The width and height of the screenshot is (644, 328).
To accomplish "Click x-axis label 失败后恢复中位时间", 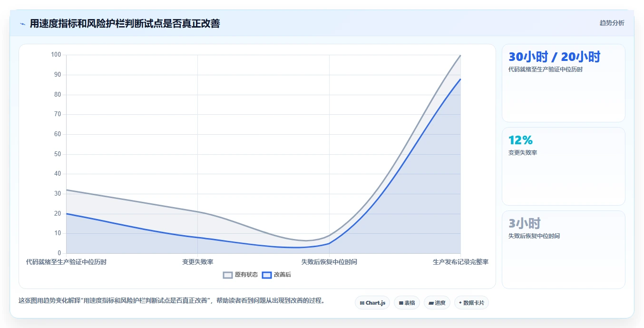I will pyautogui.click(x=329, y=262).
